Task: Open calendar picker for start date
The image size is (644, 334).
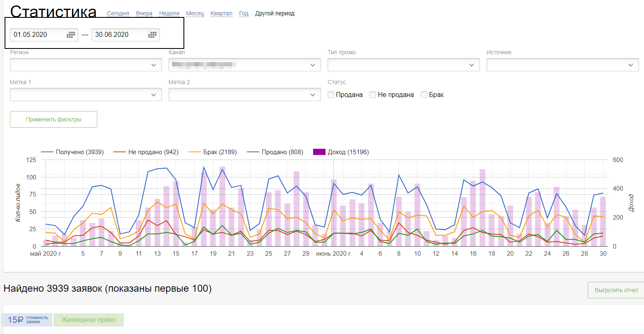Action: coord(71,35)
